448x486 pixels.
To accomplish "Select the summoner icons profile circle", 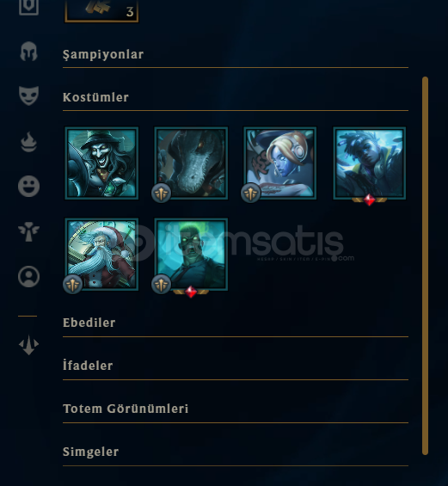I will 28,276.
